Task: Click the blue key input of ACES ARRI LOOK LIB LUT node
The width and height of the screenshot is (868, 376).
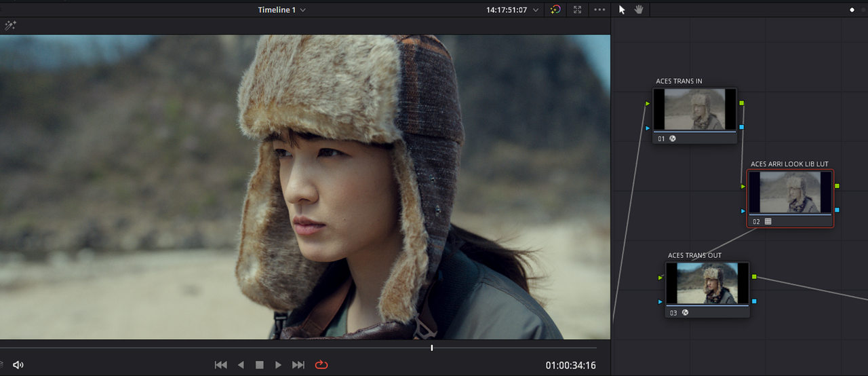Action: (x=743, y=210)
